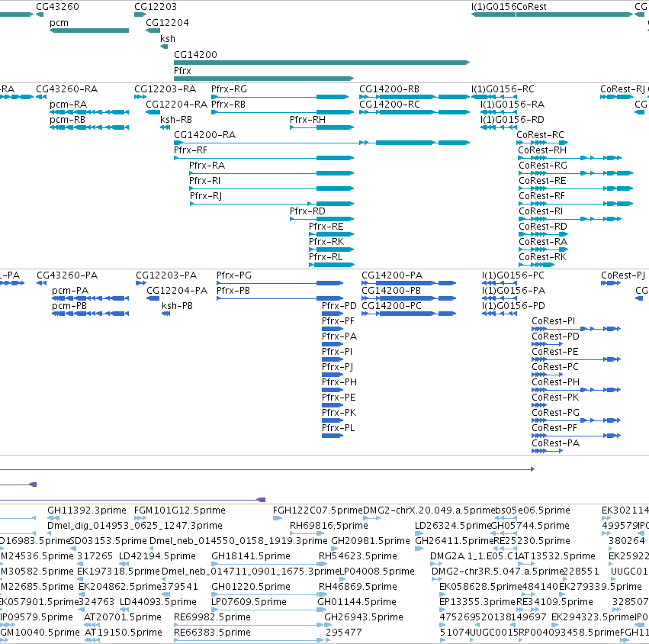Select protein CoRest-PI
Screen dimensions: 649x644
(x=576, y=329)
